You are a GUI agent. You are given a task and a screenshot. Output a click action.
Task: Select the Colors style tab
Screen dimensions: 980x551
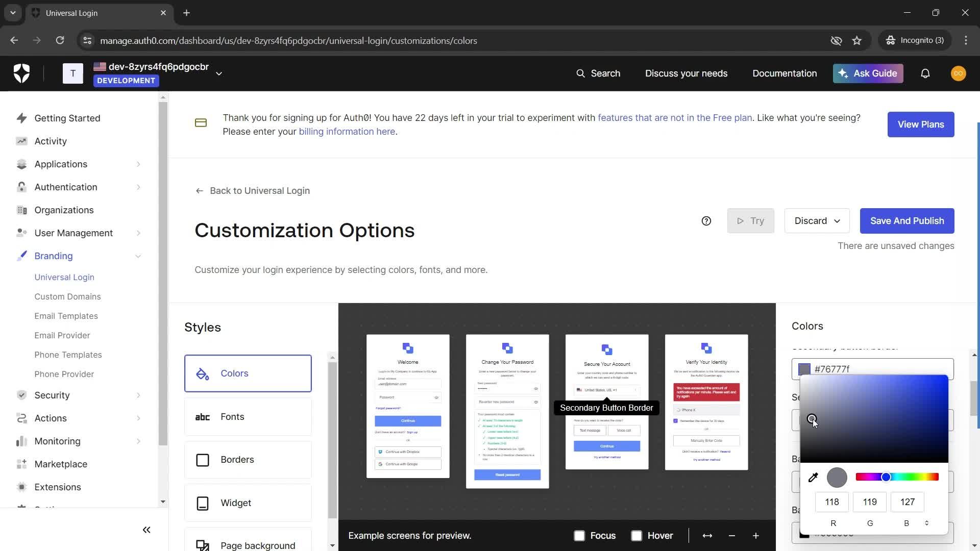click(248, 373)
